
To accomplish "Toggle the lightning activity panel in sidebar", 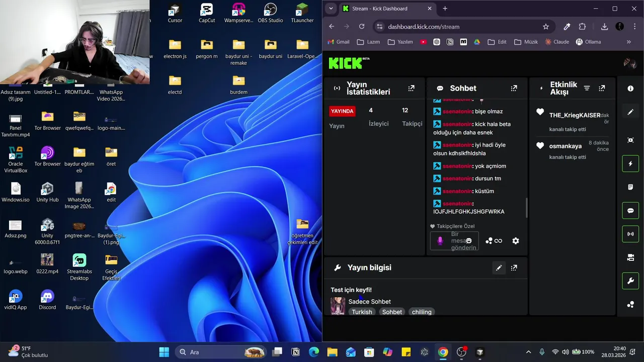I will 630,164.
